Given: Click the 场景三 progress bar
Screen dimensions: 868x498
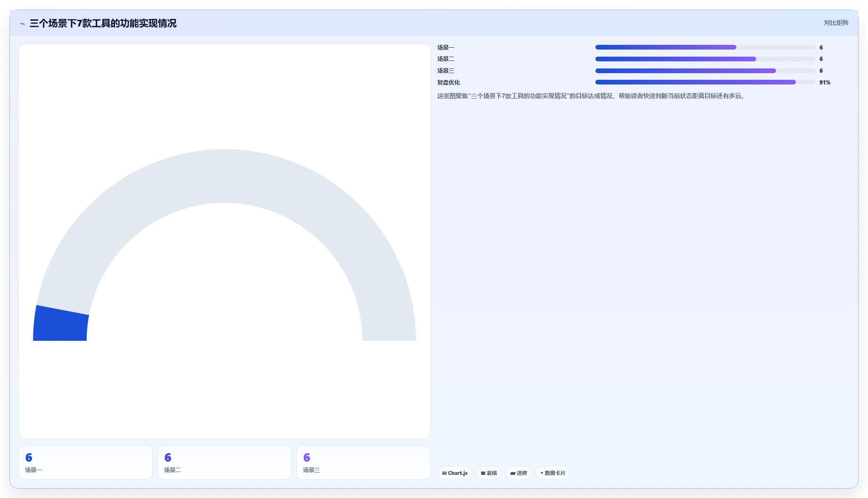Looking at the screenshot, I should (705, 71).
